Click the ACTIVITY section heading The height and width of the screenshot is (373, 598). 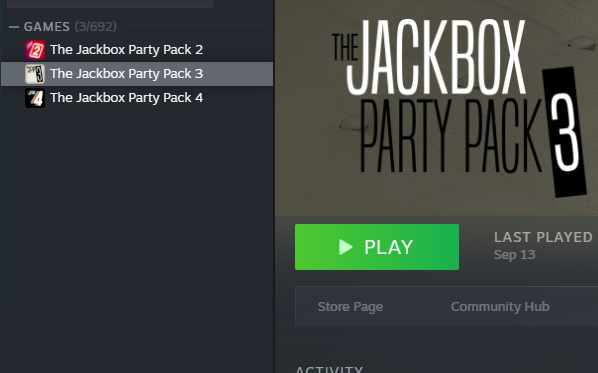coord(329,370)
